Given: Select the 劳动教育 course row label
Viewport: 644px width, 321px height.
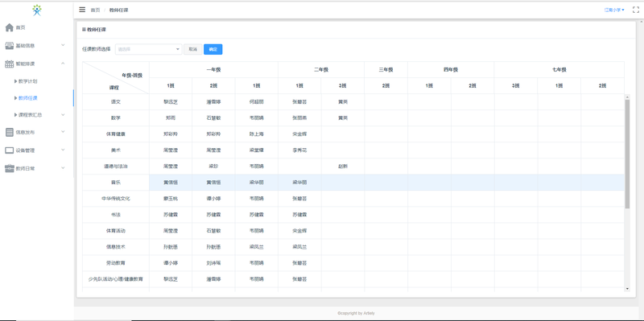Looking at the screenshot, I should (116, 263).
